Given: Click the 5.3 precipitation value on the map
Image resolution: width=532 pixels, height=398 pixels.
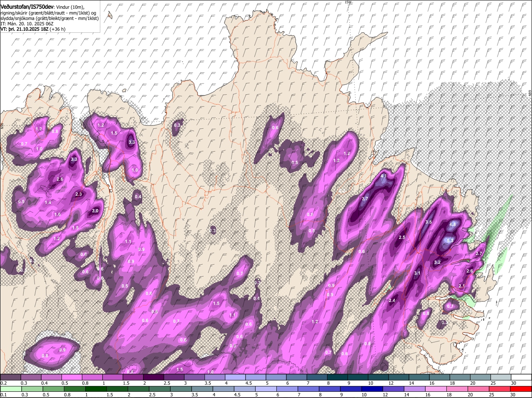Looking at the screenshot, I should point(450,241).
